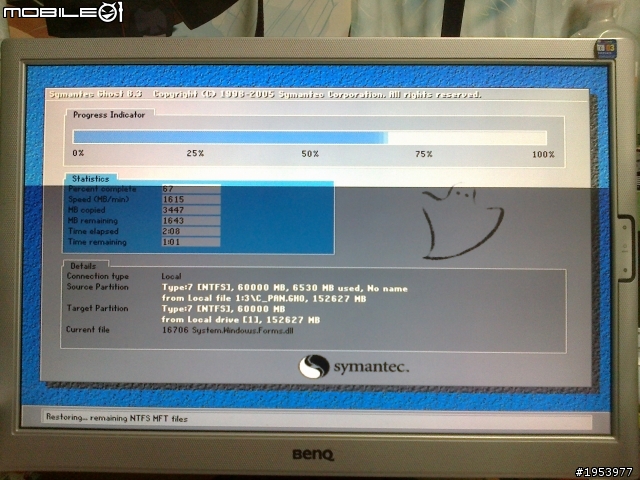Click the current file System.Windows.Forms.dll
This screenshot has height=480, width=640.
(x=228, y=330)
